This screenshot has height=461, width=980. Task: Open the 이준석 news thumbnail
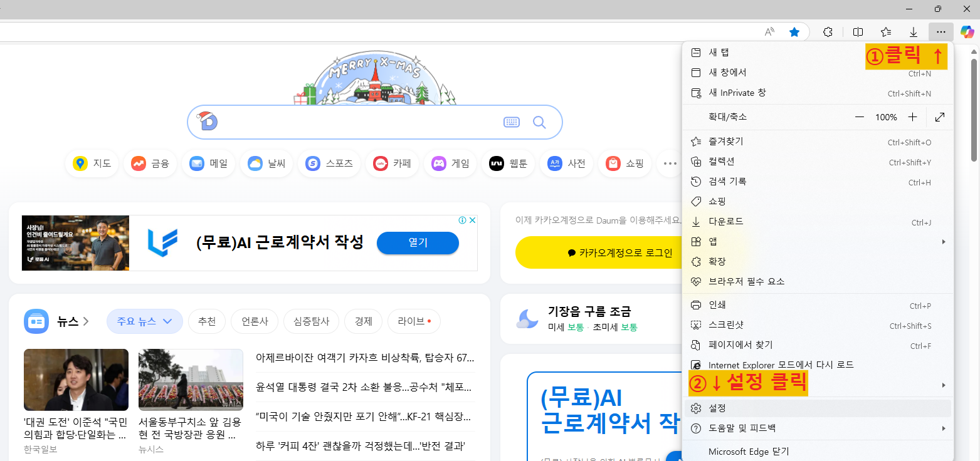76,380
